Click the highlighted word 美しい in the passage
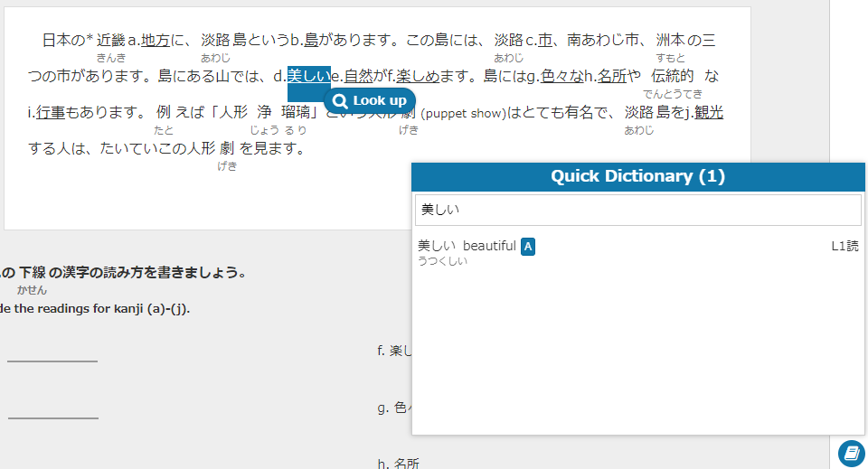Viewport: 868px width, 469px height. coord(308,77)
